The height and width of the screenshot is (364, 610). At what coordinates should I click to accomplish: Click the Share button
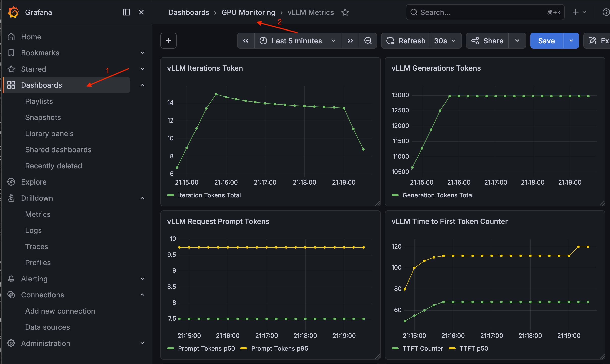(x=487, y=41)
